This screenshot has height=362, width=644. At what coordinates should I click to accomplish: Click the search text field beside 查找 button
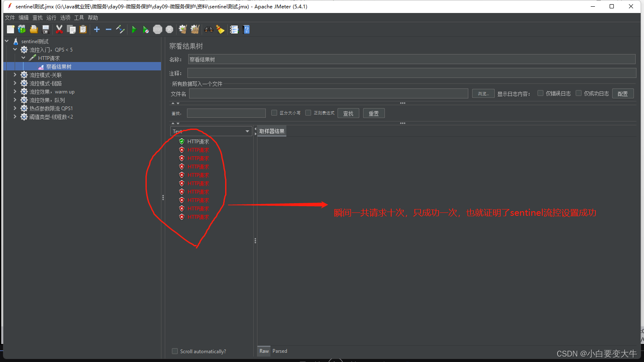click(226, 113)
